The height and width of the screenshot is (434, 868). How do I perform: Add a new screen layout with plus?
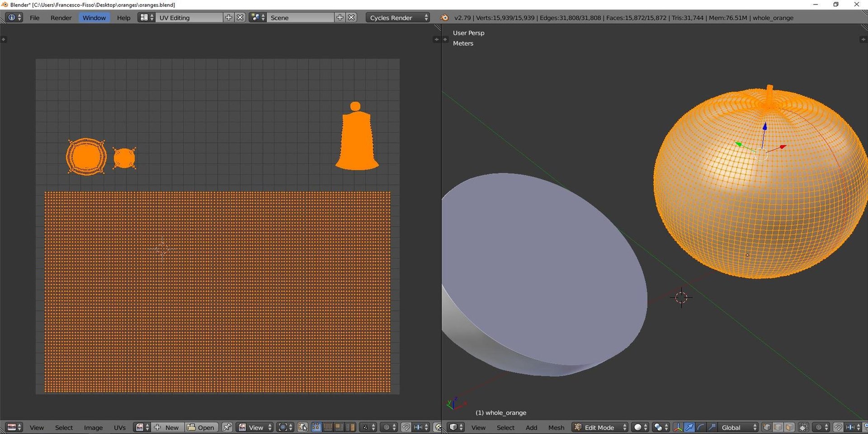(x=229, y=18)
